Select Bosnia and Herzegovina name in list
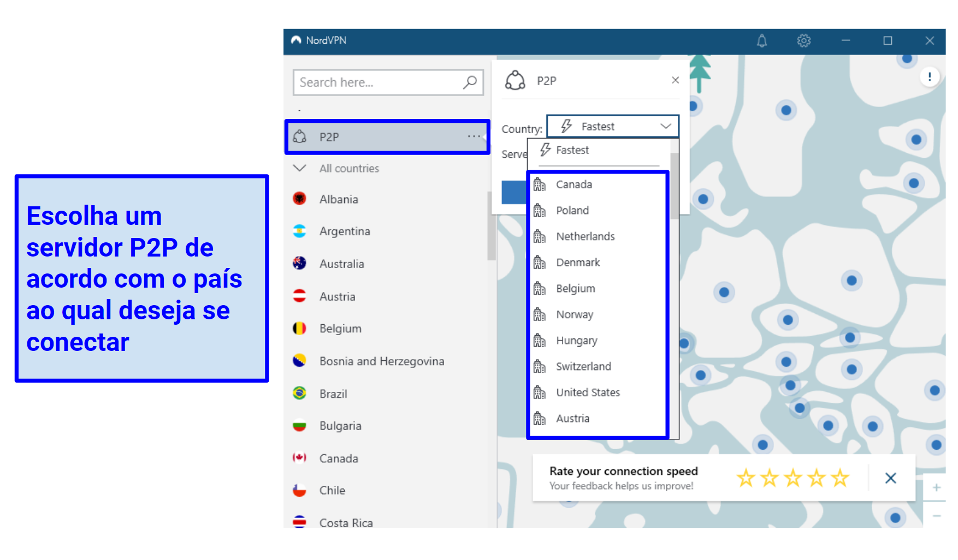This screenshot has width=958, height=560. 382,361
